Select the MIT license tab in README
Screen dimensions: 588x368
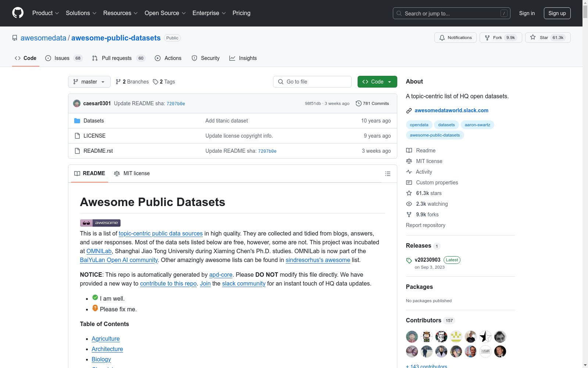tap(132, 173)
